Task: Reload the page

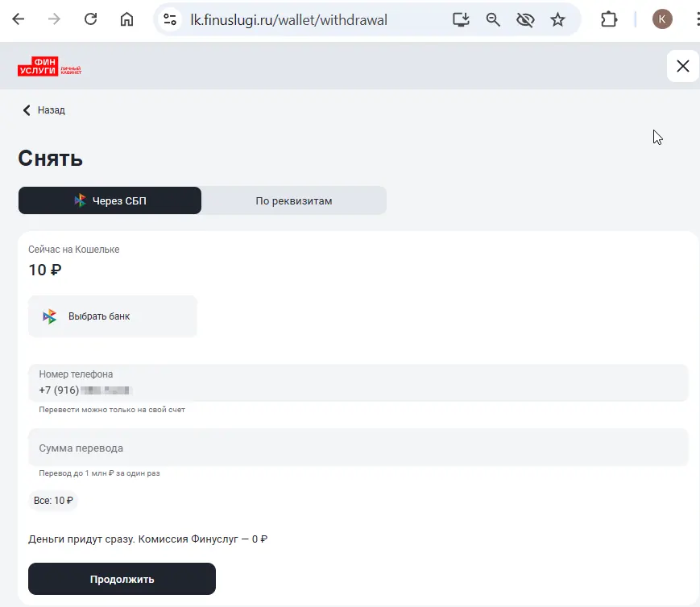Action: pos(91,19)
